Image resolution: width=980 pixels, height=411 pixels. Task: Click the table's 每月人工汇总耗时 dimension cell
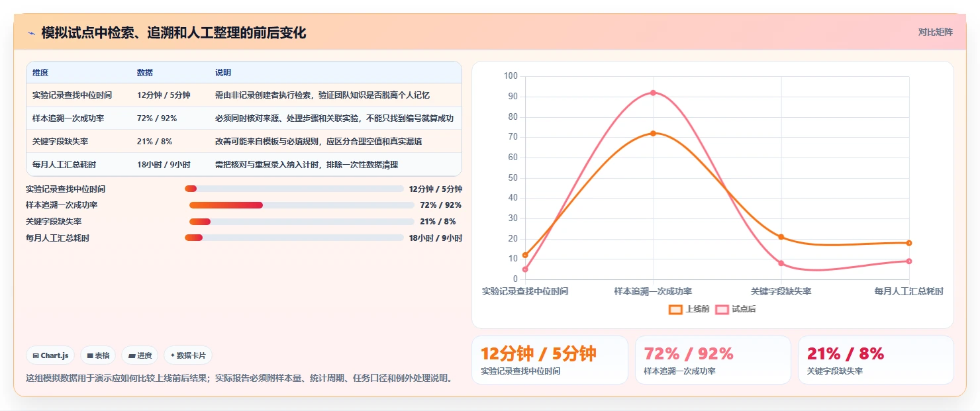click(x=64, y=164)
